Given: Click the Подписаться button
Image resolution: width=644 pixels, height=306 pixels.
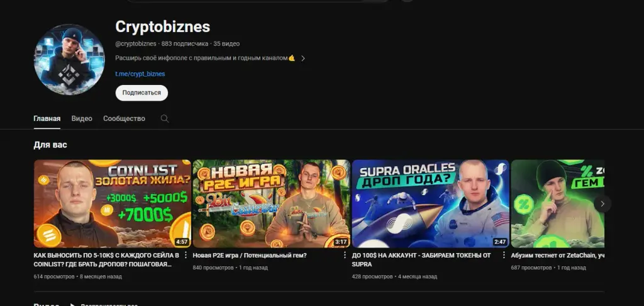Looking at the screenshot, I should click(x=142, y=93).
